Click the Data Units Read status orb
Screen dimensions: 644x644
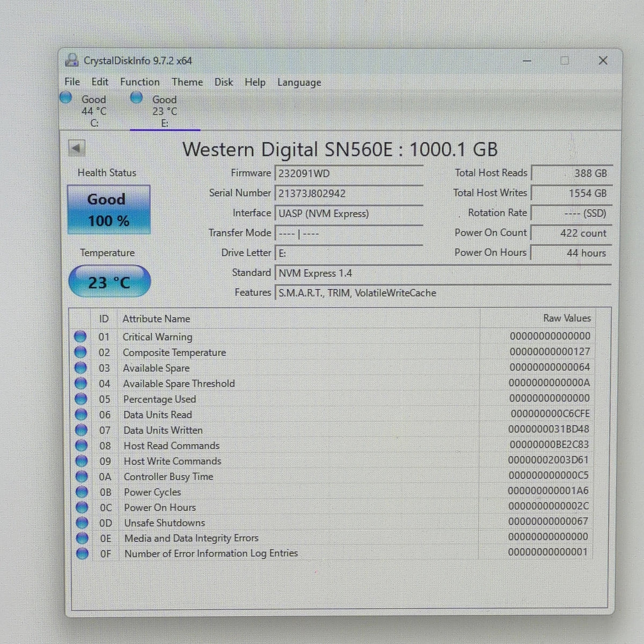(x=81, y=414)
